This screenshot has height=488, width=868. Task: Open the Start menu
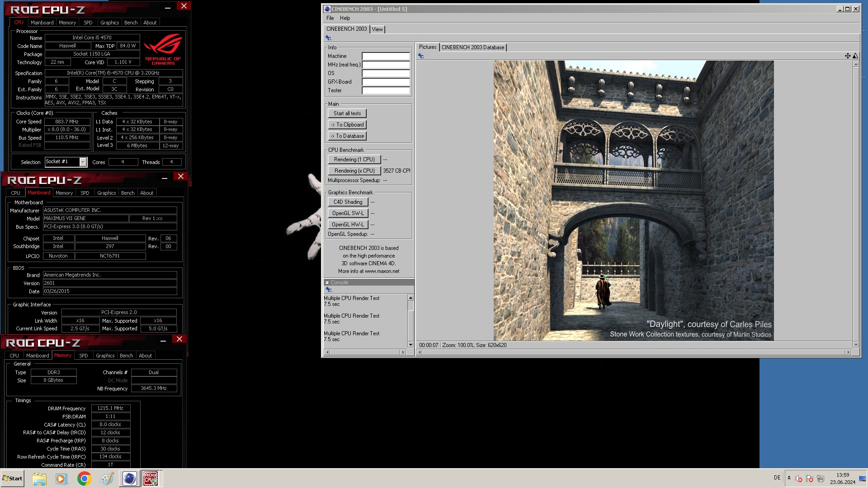pyautogui.click(x=13, y=479)
